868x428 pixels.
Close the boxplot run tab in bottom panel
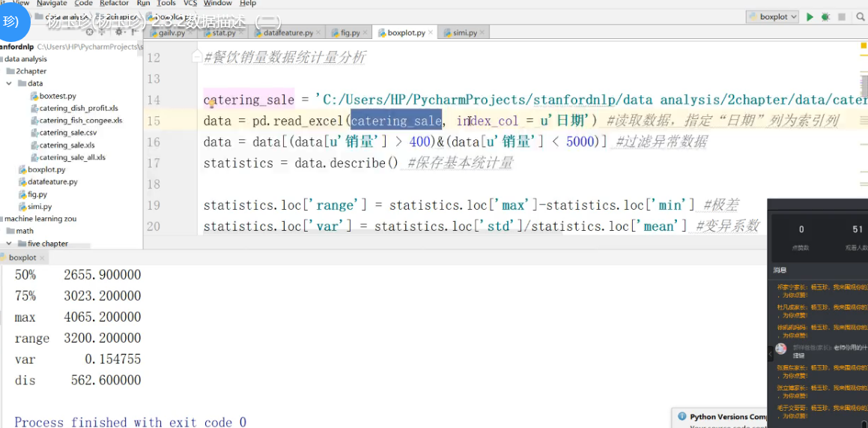43,258
